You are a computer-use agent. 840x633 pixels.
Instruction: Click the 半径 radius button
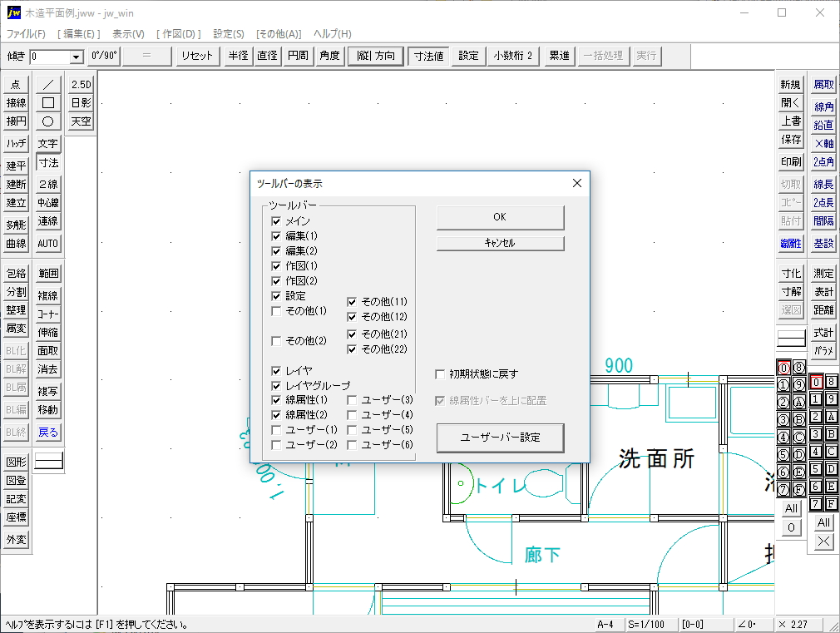click(x=239, y=56)
